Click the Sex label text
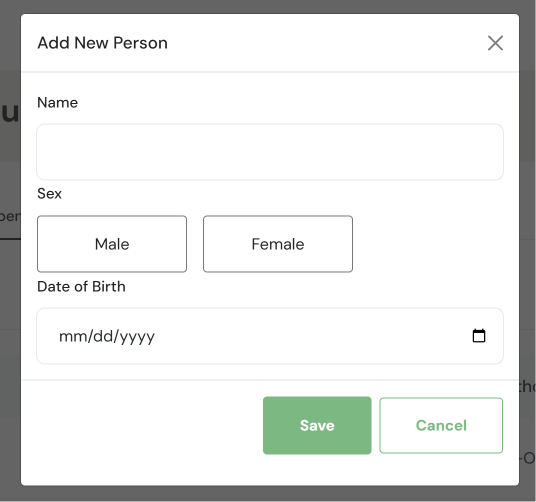Viewport: 536px width, 502px height. click(x=49, y=194)
